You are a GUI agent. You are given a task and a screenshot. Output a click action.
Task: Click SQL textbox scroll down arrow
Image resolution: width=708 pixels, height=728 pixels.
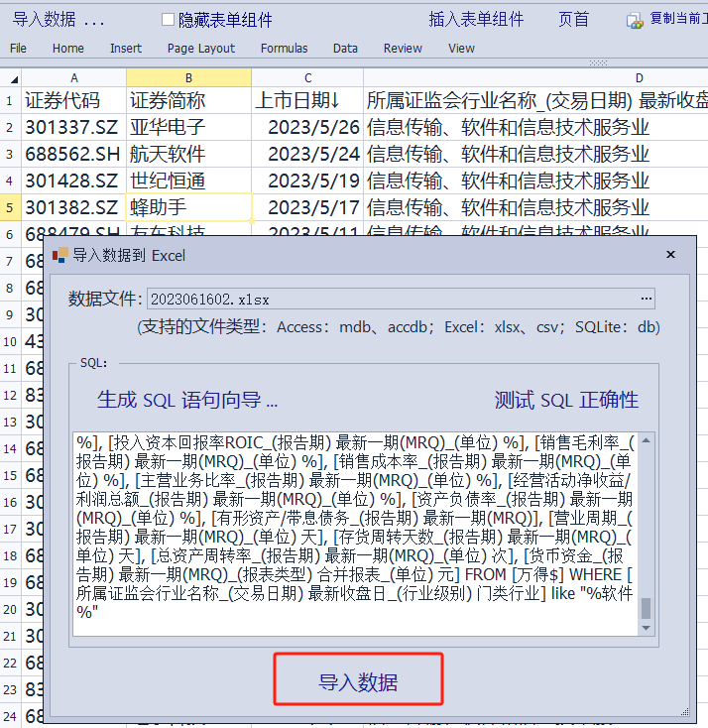click(x=647, y=628)
